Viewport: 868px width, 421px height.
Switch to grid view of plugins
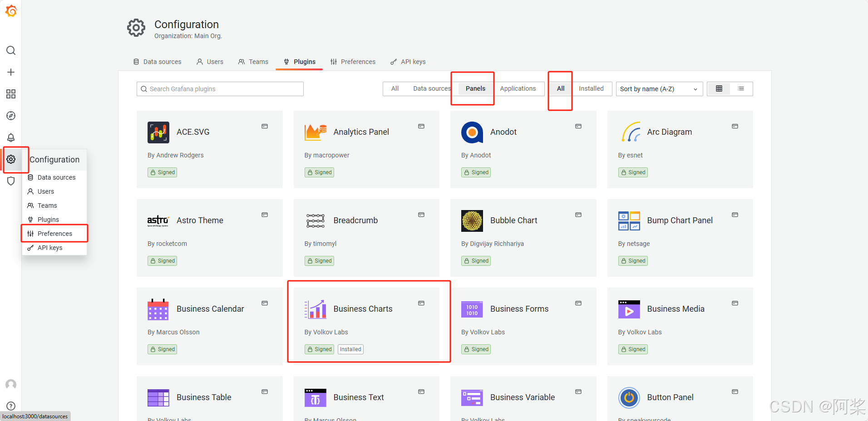coord(719,88)
